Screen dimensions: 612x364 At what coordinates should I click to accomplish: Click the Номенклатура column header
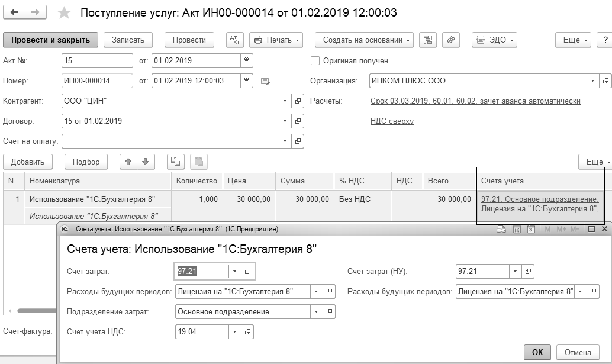tap(98, 181)
